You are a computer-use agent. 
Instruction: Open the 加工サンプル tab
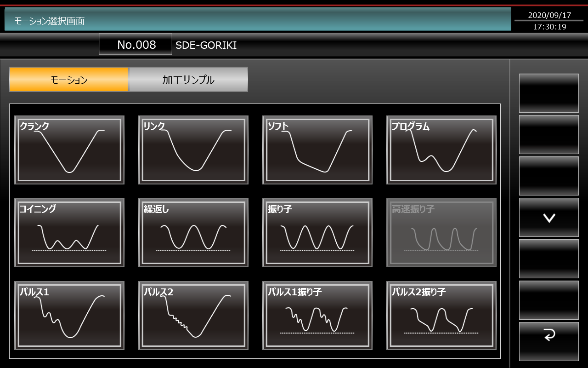click(188, 80)
